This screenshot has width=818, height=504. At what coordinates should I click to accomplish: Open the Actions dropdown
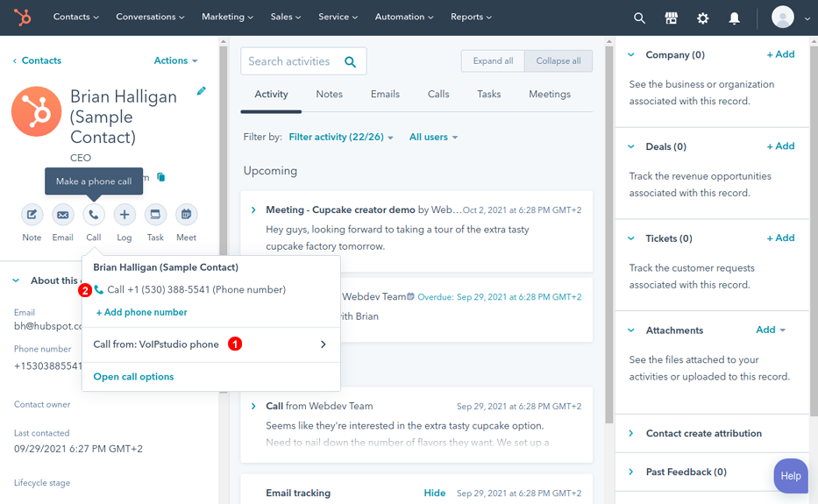pyautogui.click(x=176, y=60)
